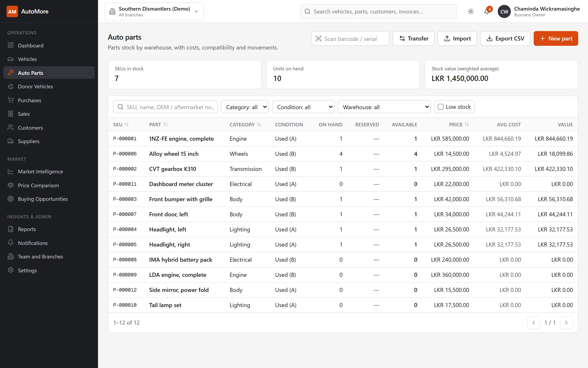Open the 1NZ-FE engine, complete part
Image resolution: width=588 pixels, height=368 pixels.
[x=181, y=138]
